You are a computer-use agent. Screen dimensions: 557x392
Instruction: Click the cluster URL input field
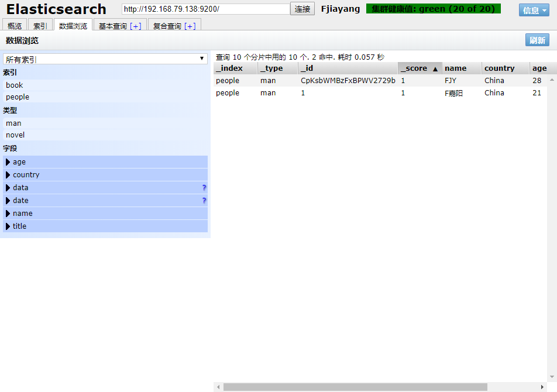[x=205, y=9]
